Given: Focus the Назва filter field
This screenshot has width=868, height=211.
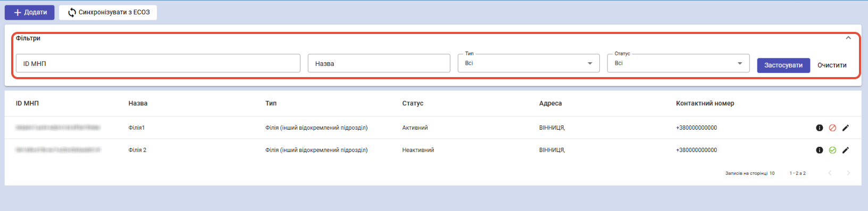Looking at the screenshot, I should pos(379,63).
